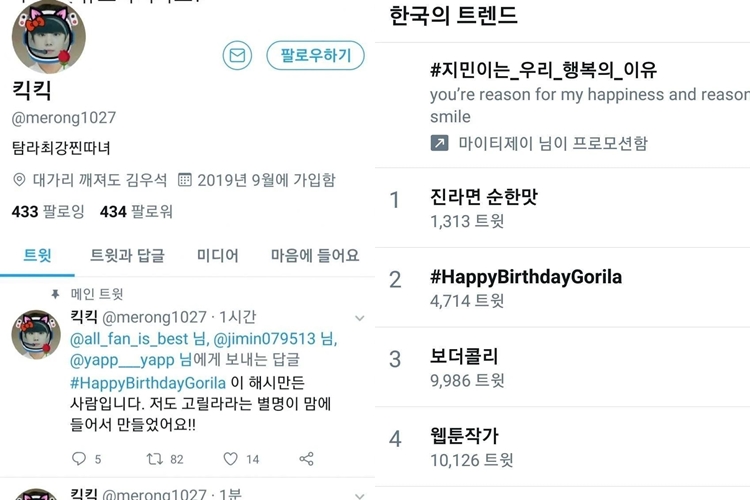Expand the pinned tweet options chevron

[359, 318]
